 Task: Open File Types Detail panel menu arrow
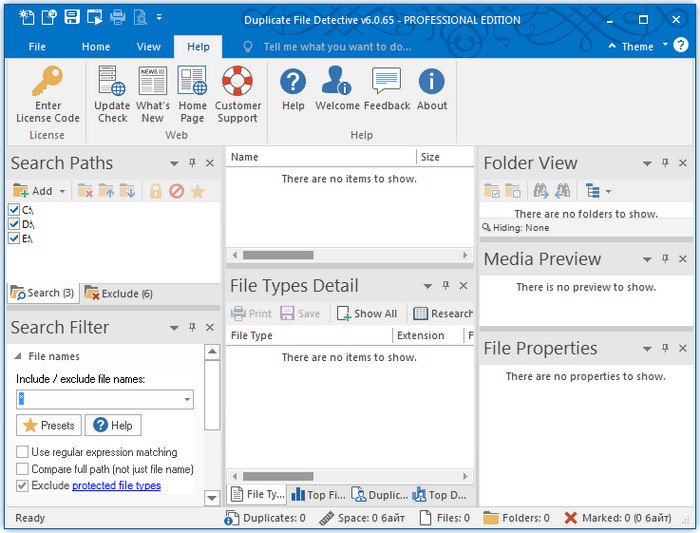pyautogui.click(x=427, y=286)
